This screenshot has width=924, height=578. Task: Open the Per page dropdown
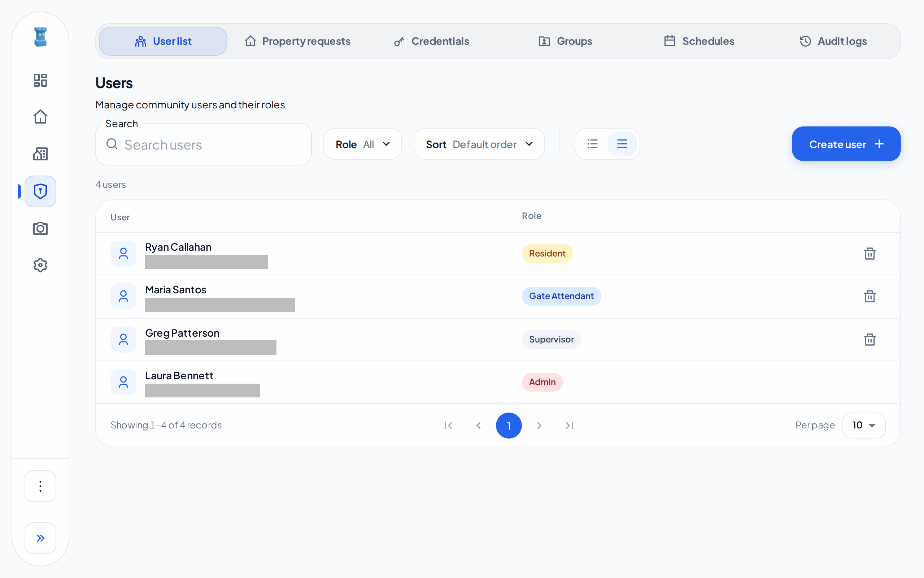(864, 425)
